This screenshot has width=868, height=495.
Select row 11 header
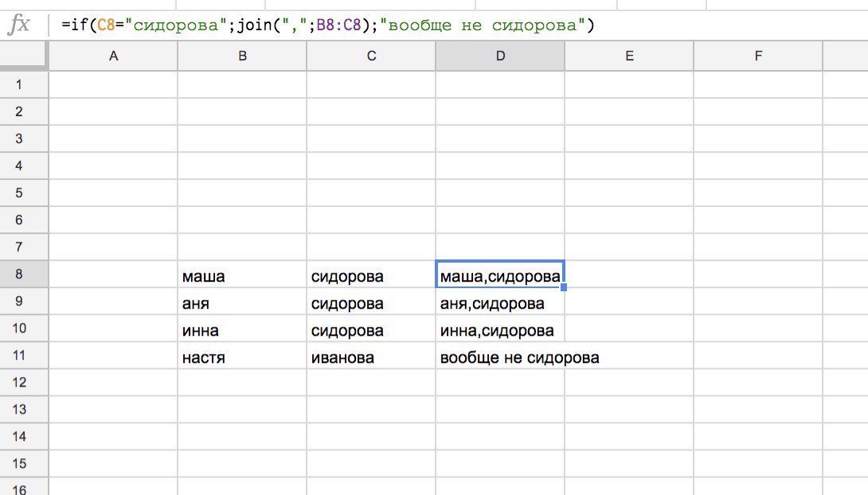tap(24, 356)
